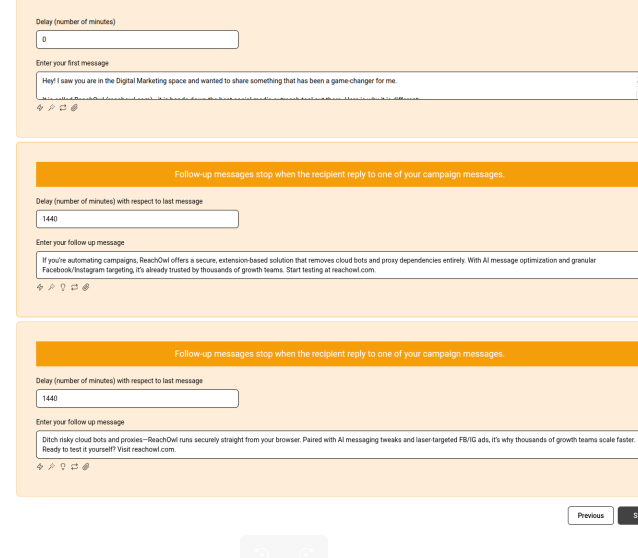The image size is (638, 558).
Task: Click lightbulb icon under the 'If you're automating' follow-up
Action: tap(63, 287)
